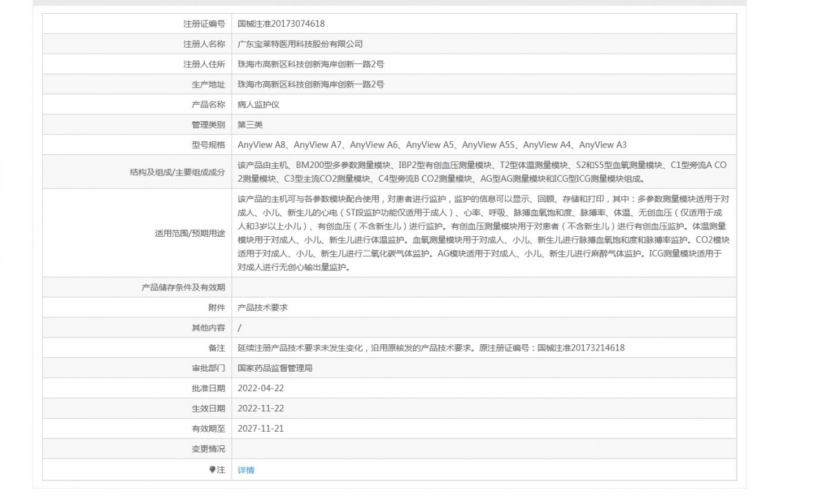Click the address value in the 生产地址 row

(311, 84)
